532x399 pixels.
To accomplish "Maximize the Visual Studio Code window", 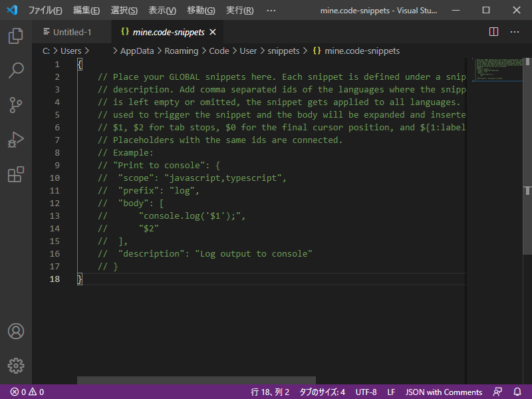I will click(486, 10).
